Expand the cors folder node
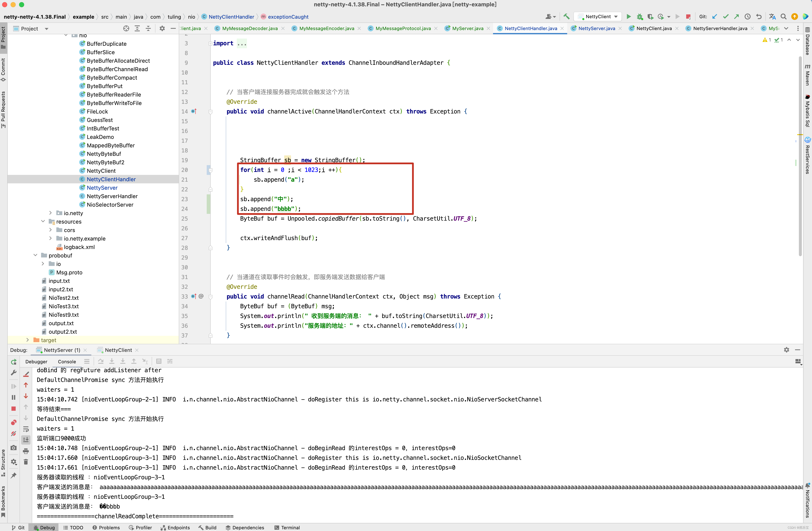The width and height of the screenshot is (812, 531). coord(50,230)
